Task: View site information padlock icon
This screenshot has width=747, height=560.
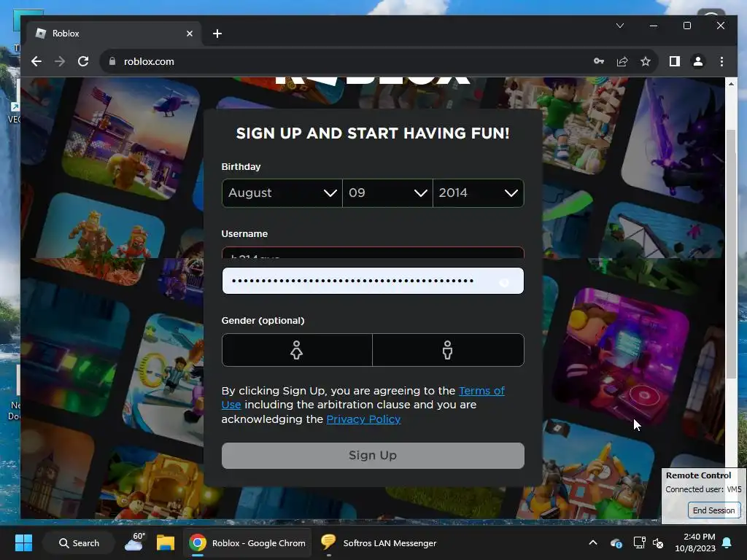Action: tap(112, 61)
